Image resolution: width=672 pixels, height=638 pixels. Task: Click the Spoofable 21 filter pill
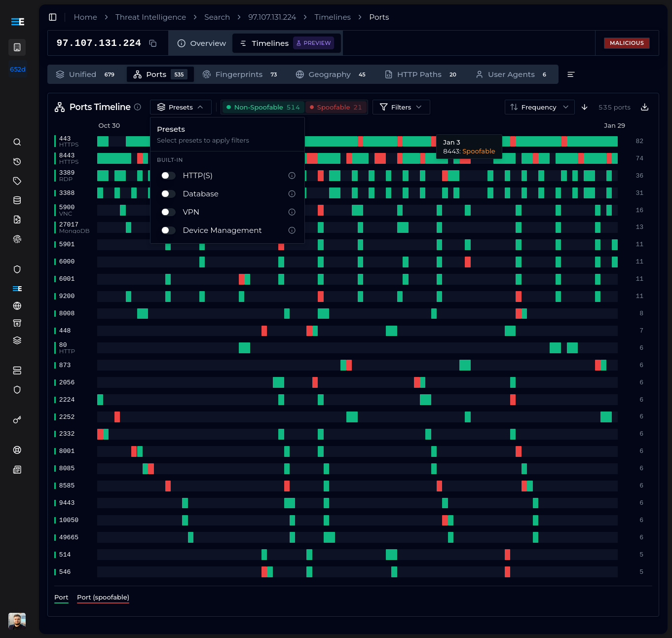coord(336,107)
